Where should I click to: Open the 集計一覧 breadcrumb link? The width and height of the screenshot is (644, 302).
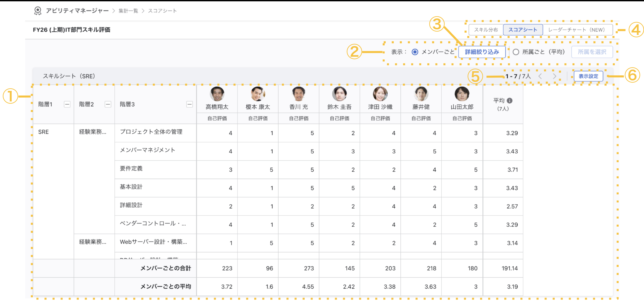click(128, 11)
